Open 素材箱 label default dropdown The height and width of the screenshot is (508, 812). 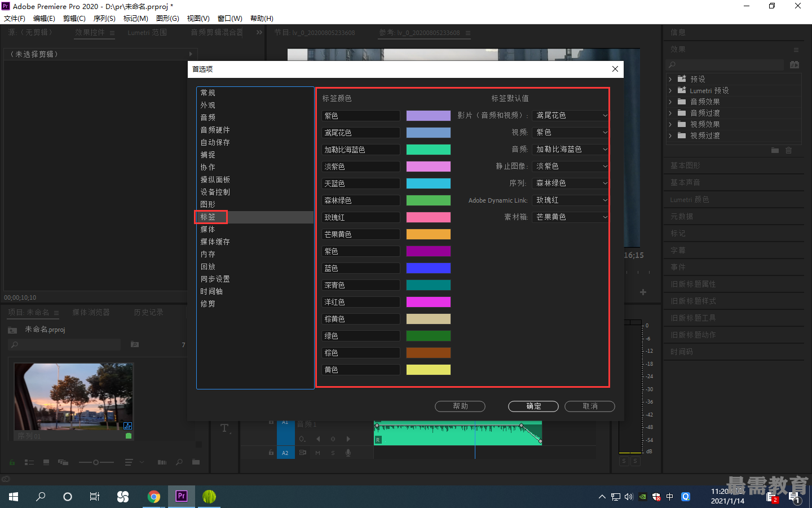pyautogui.click(x=570, y=217)
